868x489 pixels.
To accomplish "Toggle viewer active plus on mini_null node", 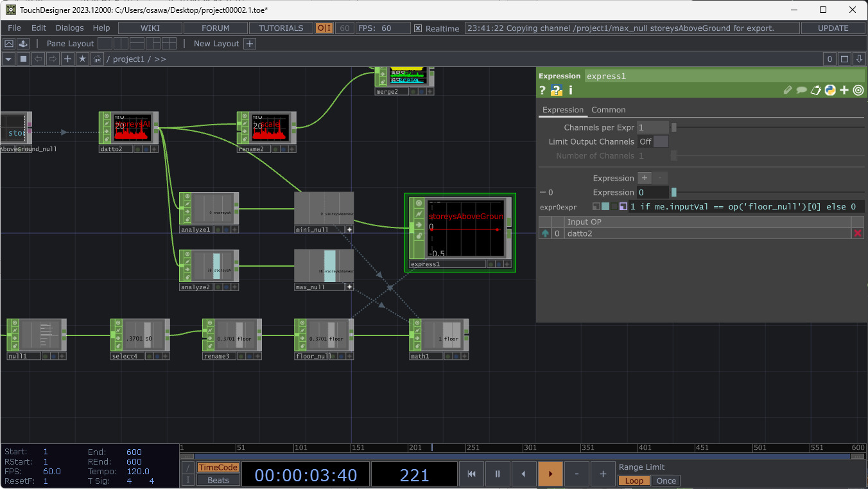I will pos(350,229).
